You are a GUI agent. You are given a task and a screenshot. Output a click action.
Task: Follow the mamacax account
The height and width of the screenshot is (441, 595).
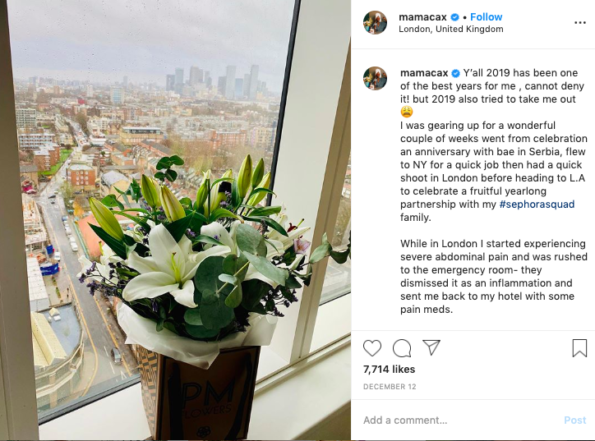click(x=486, y=17)
